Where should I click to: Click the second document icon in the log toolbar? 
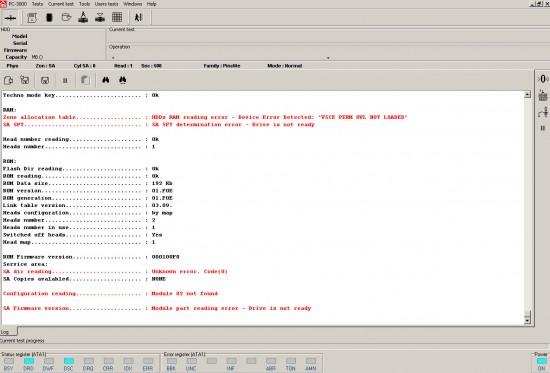(25, 80)
